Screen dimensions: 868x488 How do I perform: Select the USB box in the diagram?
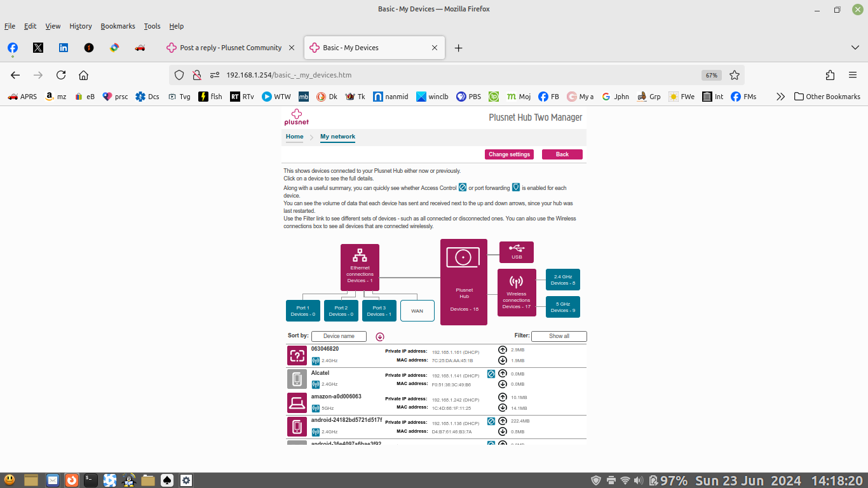[x=516, y=252]
